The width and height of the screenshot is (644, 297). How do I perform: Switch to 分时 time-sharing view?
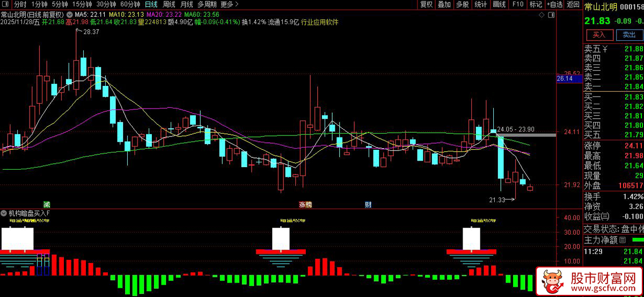click(20, 4)
